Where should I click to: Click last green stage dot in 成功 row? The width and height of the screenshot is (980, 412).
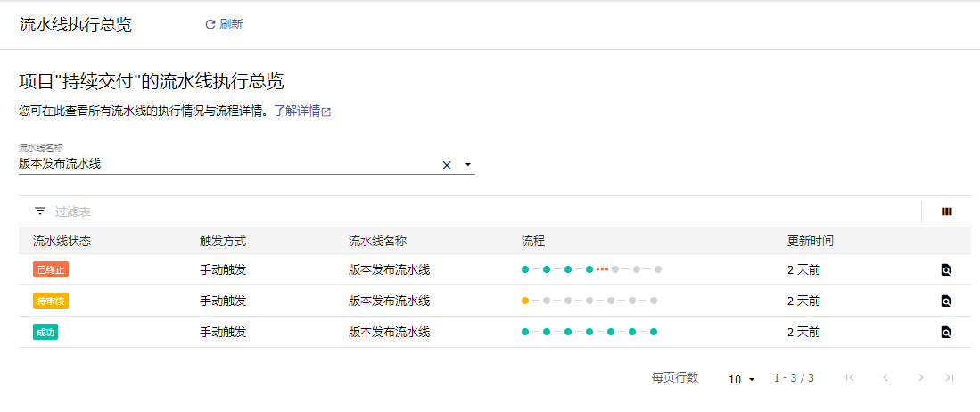point(653,332)
